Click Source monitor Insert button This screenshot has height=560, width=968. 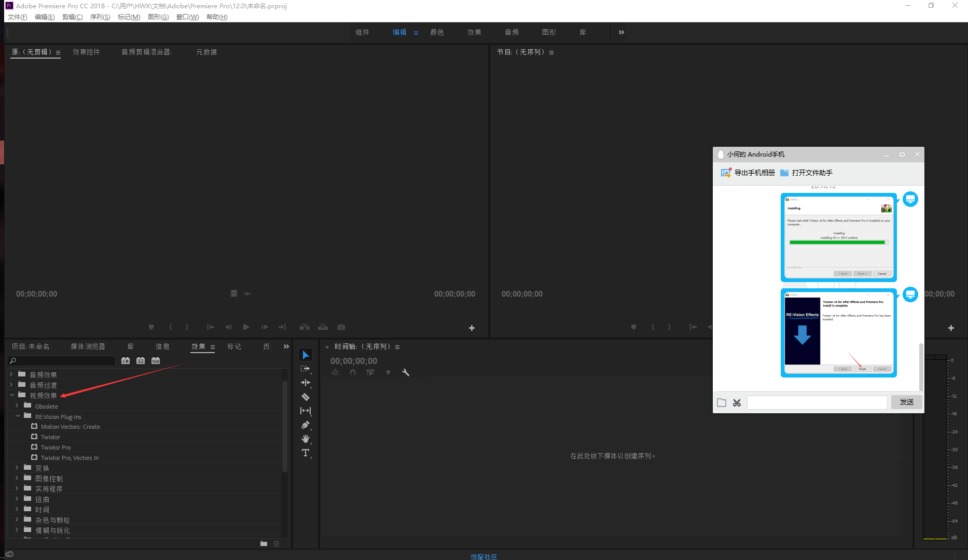click(x=305, y=327)
